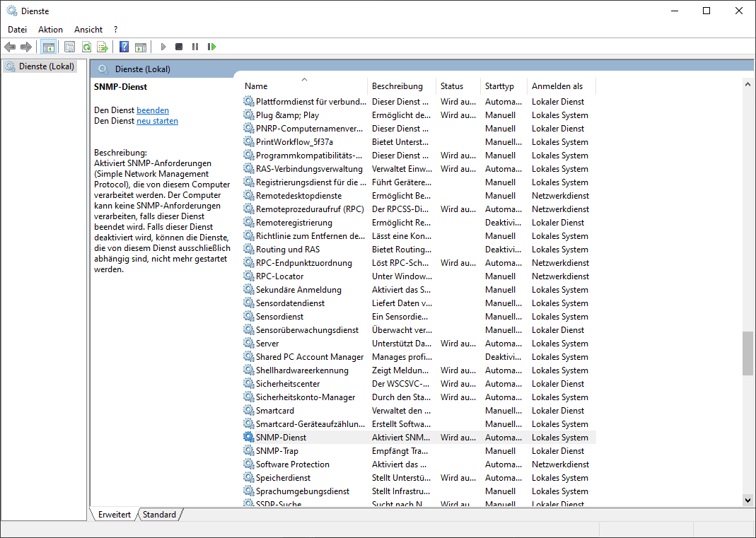Pause the service with the pause icon

[x=195, y=47]
